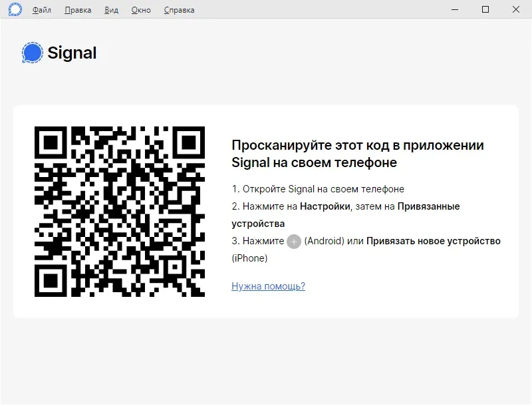Open the Справка menu
Image resolution: width=532 pixels, height=406 pixels.
pos(179,10)
